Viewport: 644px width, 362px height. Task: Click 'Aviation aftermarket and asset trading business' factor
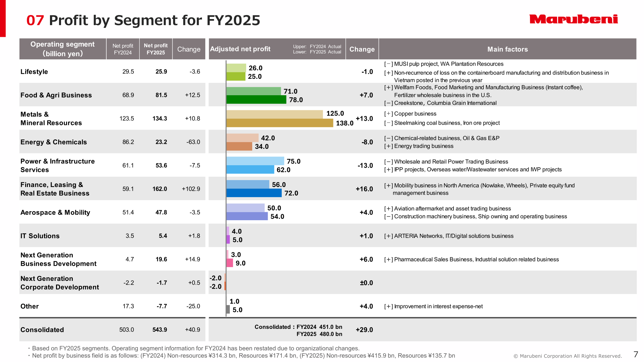coord(452,208)
